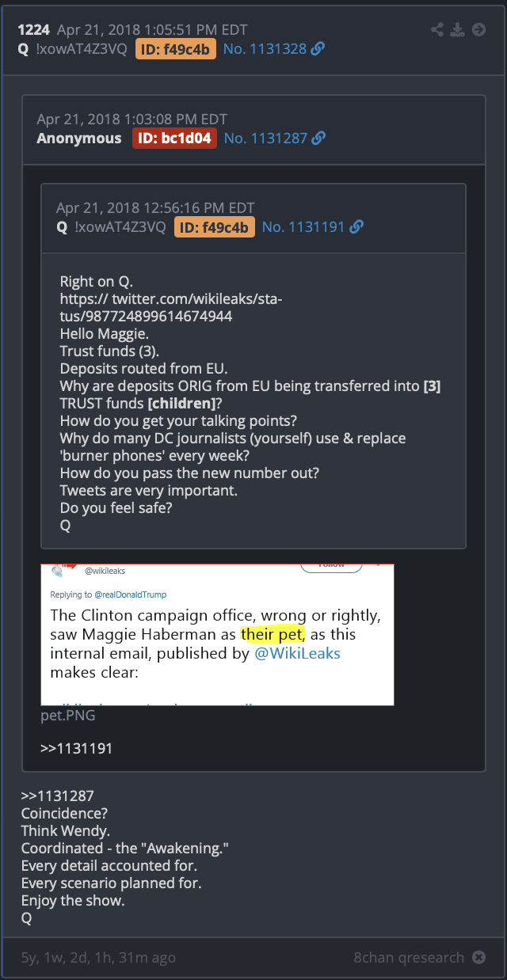Click link icon beside No. 1131191
Image resolution: width=507 pixels, height=980 pixels.
(356, 227)
